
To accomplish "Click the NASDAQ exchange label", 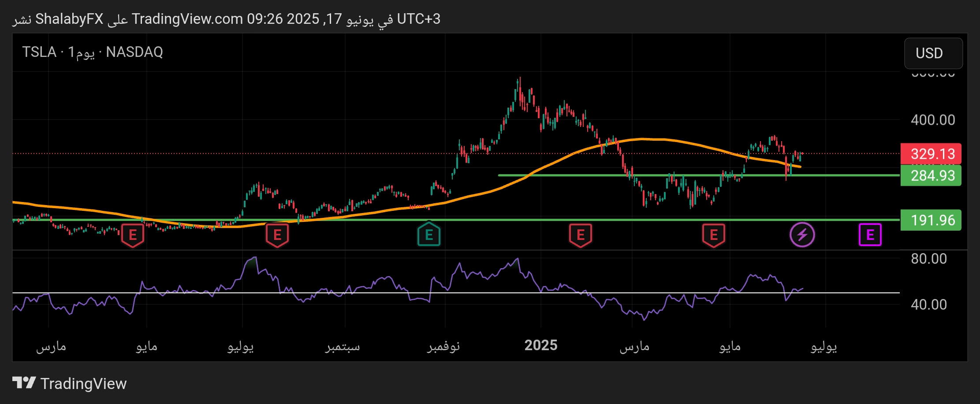I will tap(134, 52).
